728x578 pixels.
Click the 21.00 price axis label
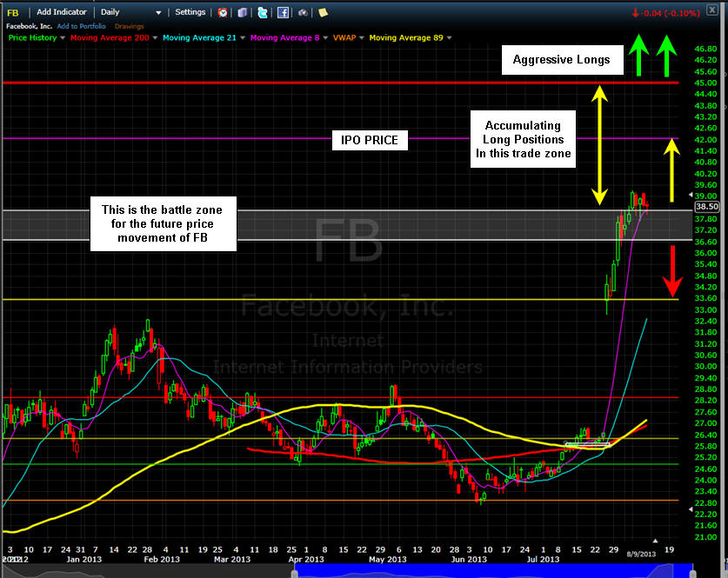[705, 537]
